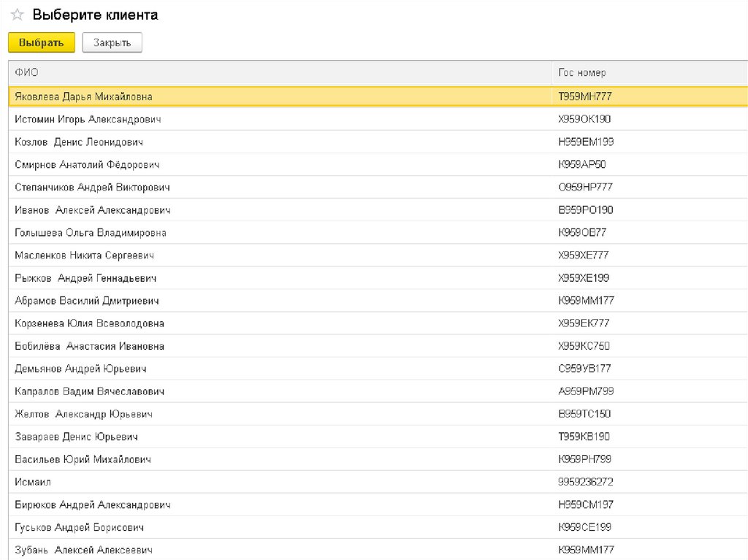Select Абрамов Василий Дмитриевич row
748x560 pixels.
pos(87,301)
